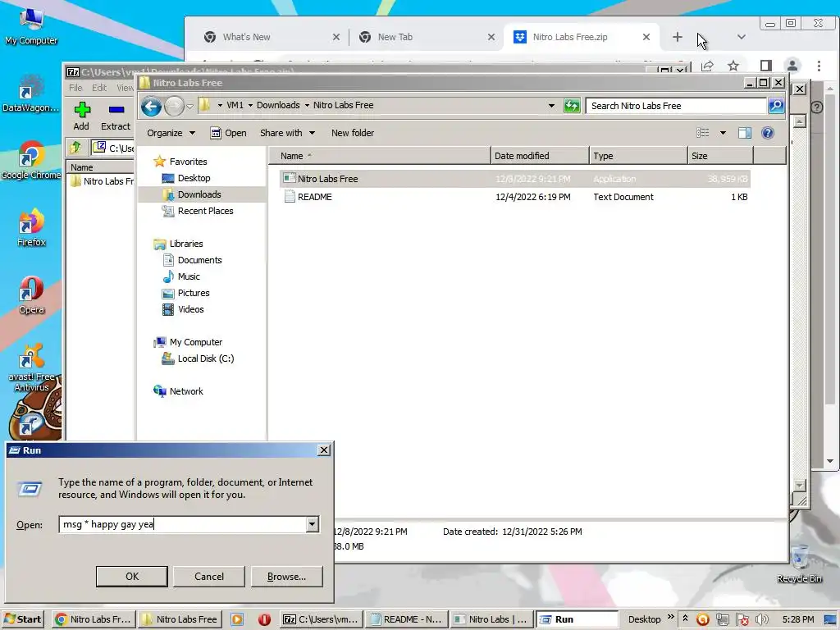Screen dimensions: 840x630
Task: Launch Google Chrome desktop shortcut
Action: pos(30,161)
